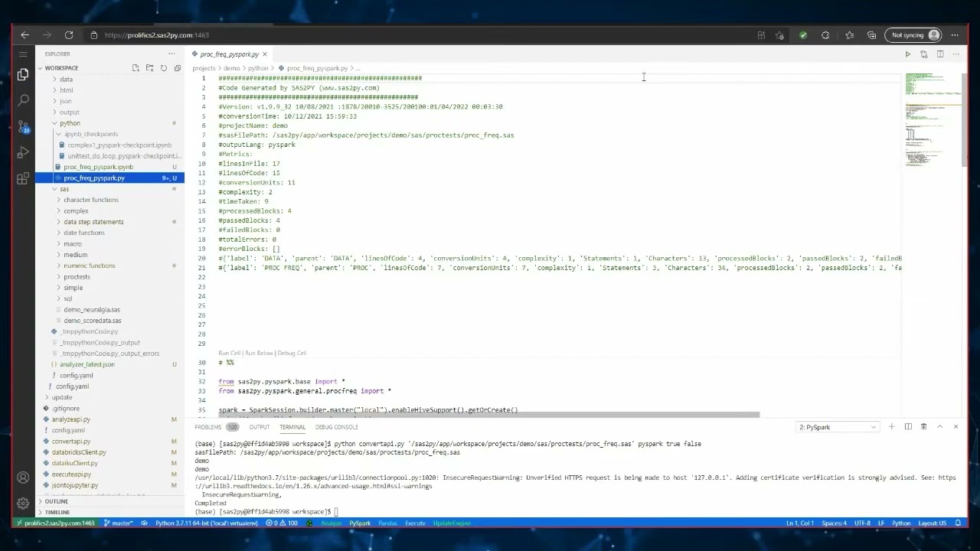Click the master branch in status bar
This screenshot has height=551, width=980.
(119, 523)
